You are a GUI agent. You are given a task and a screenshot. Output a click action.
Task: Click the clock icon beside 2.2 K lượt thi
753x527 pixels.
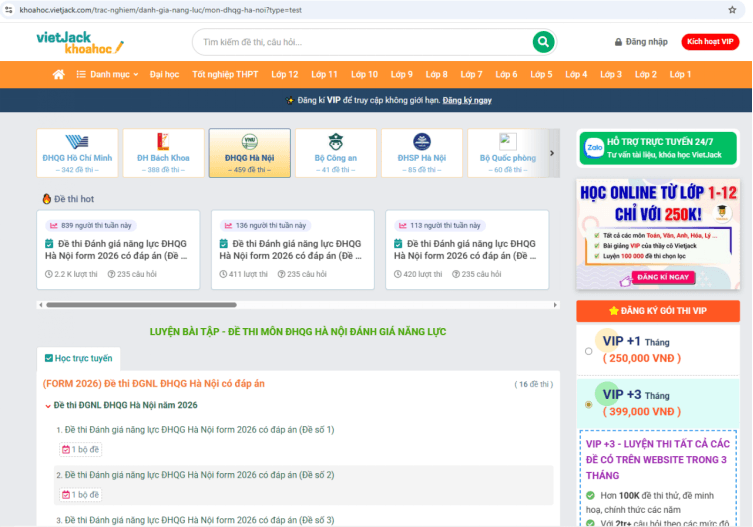[x=49, y=274]
